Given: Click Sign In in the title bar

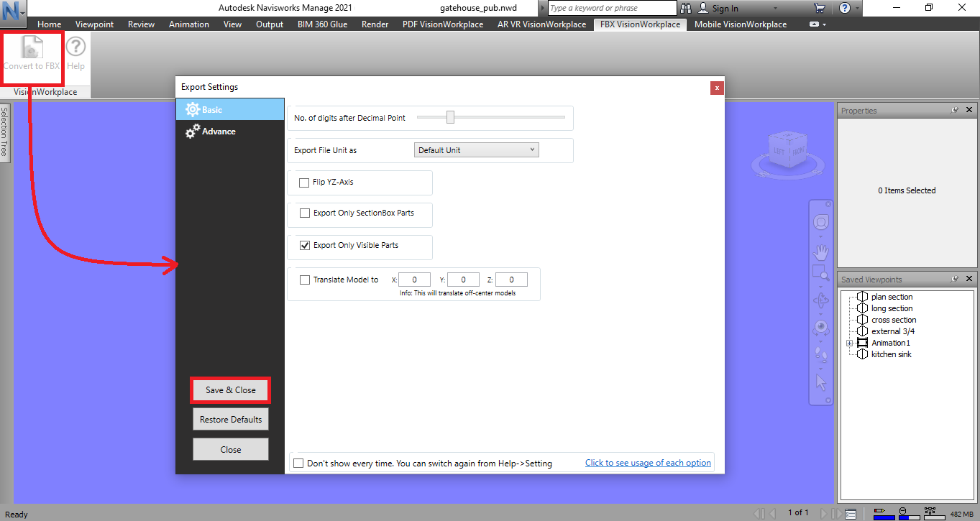Looking at the screenshot, I should (x=725, y=9).
